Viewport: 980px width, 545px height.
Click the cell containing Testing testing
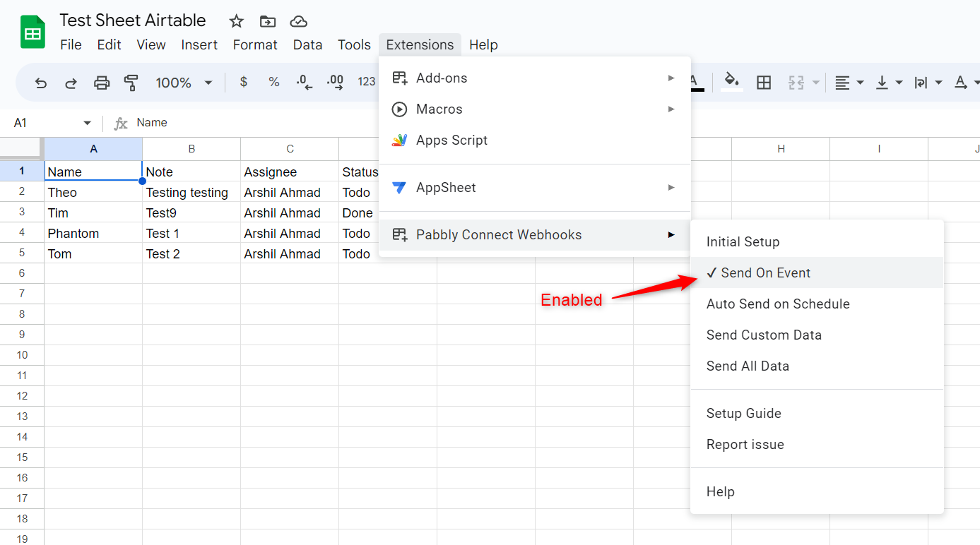coord(191,192)
